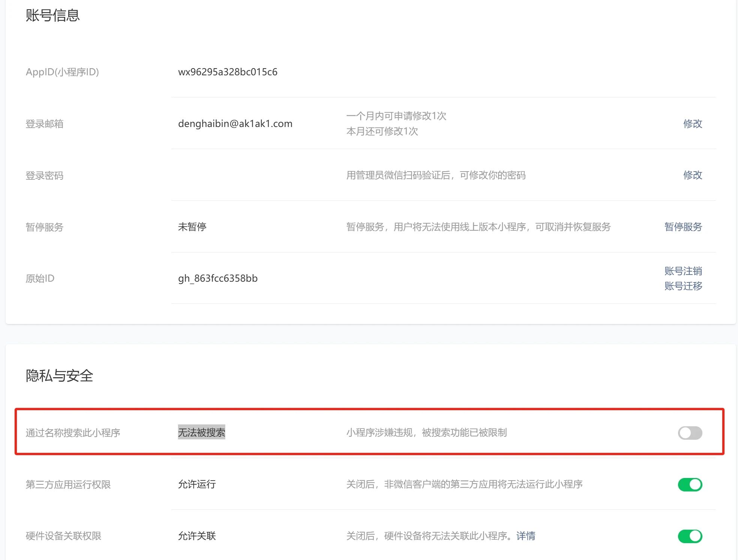Click the 允许运行 status text

point(197,484)
